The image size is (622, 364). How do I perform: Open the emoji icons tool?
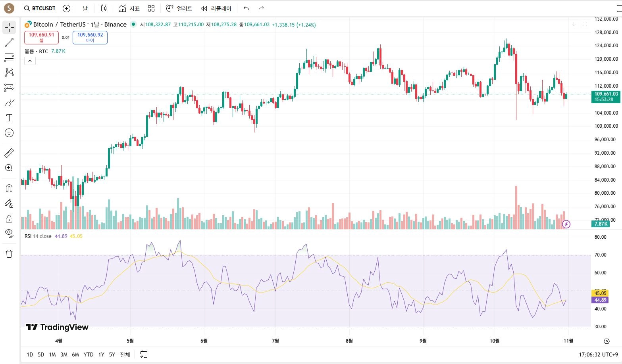tap(9, 133)
